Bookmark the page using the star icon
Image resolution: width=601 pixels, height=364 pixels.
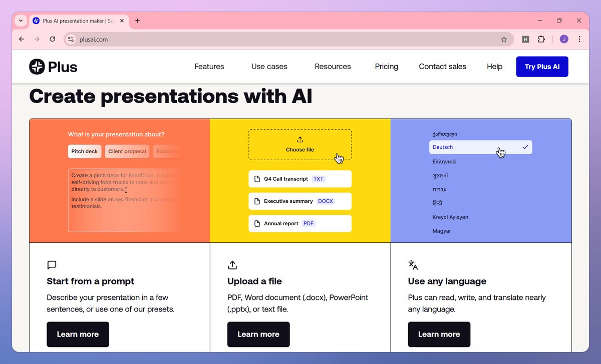coord(504,39)
